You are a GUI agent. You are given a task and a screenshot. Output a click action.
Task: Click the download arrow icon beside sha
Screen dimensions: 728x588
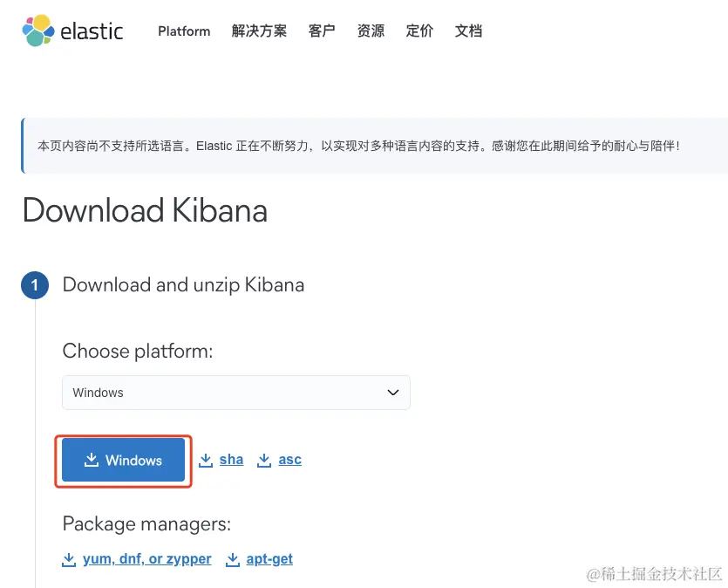[x=206, y=460]
